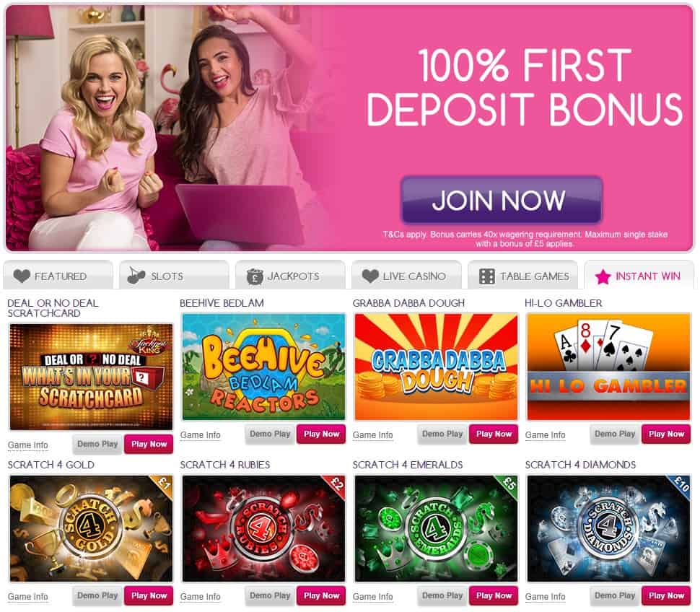Click the pink star Instant Win icon
Image resolution: width=700 pixels, height=612 pixels.
603,276
